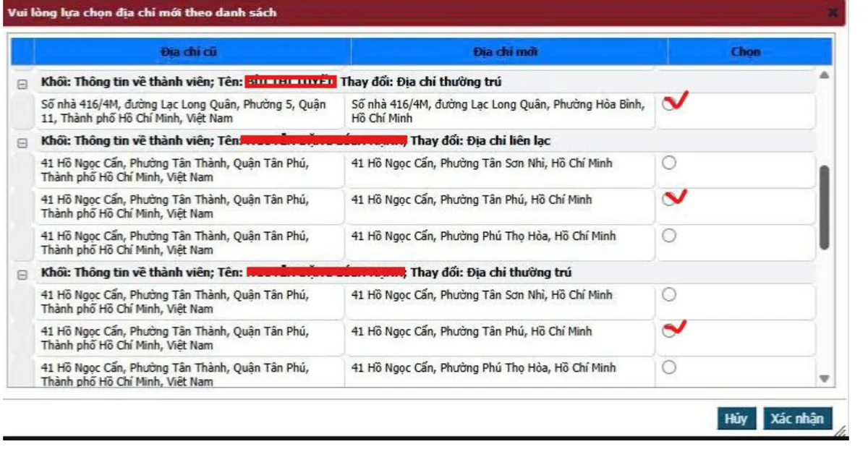Click the old address with Phường 5, Quận 11

(184, 111)
